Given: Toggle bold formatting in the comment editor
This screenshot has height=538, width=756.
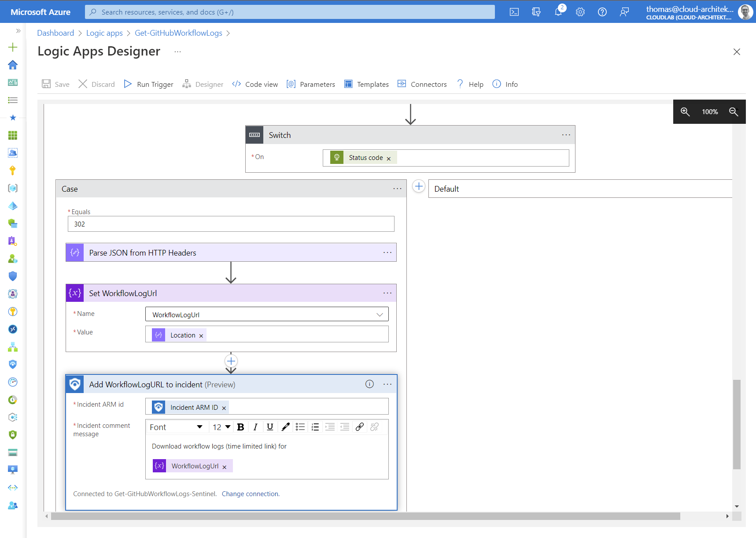Looking at the screenshot, I should pos(240,427).
